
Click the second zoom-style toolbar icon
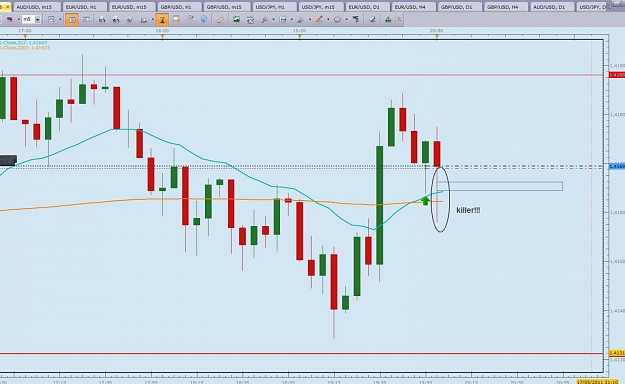click(x=116, y=19)
